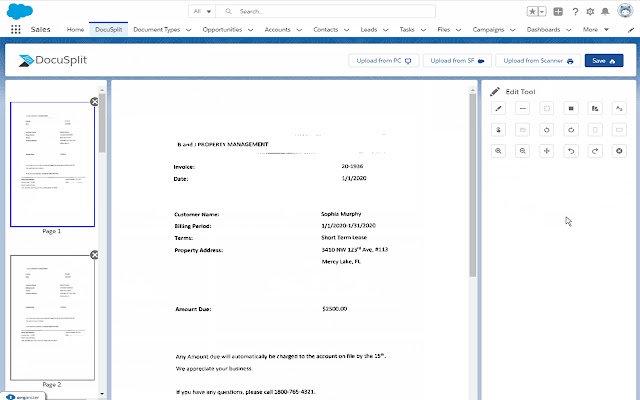Image resolution: width=640 pixels, height=400 pixels.
Task: Open the global actions plus icon
Action: click(558, 11)
